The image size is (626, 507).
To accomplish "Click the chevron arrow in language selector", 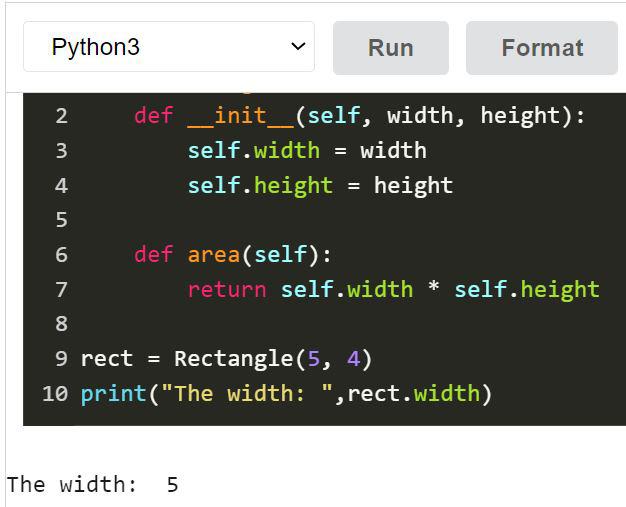I will (297, 47).
